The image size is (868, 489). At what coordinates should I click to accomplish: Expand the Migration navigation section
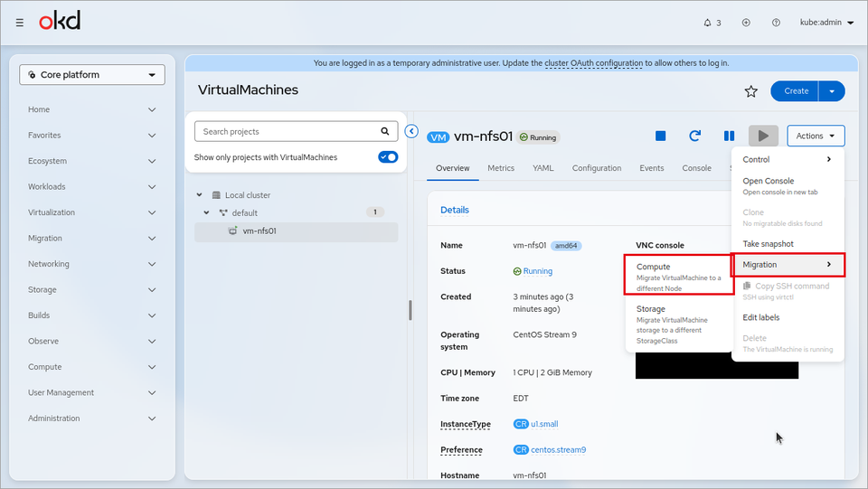point(92,239)
